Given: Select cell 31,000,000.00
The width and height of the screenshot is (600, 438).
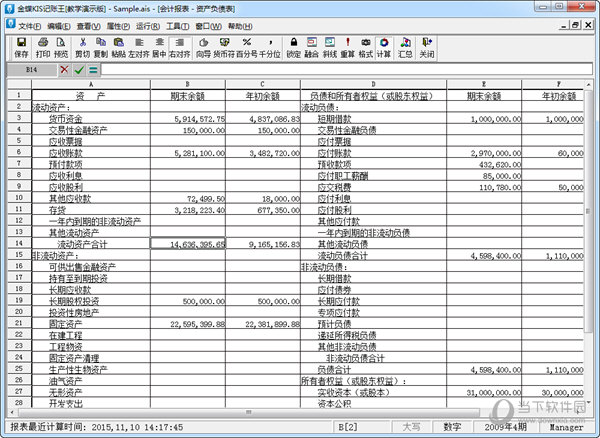Looking at the screenshot, I should pyautogui.click(x=484, y=392).
